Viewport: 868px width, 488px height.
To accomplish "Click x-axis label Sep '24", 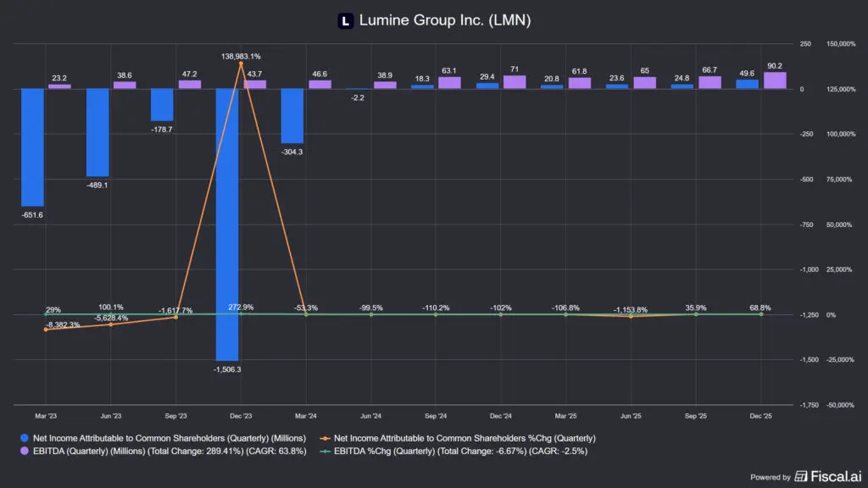I will 436,415.
